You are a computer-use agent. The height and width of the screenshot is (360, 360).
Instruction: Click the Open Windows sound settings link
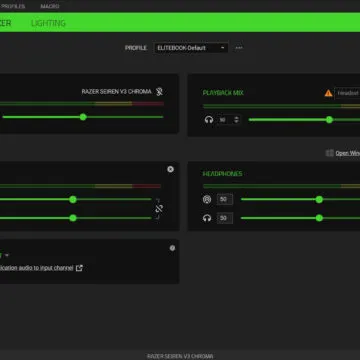pos(348,153)
